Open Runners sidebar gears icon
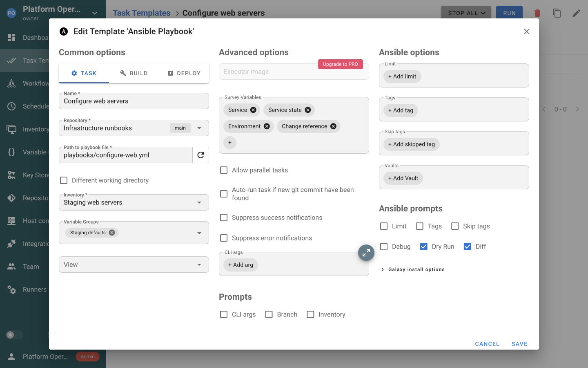The width and height of the screenshot is (588, 368). (x=11, y=289)
